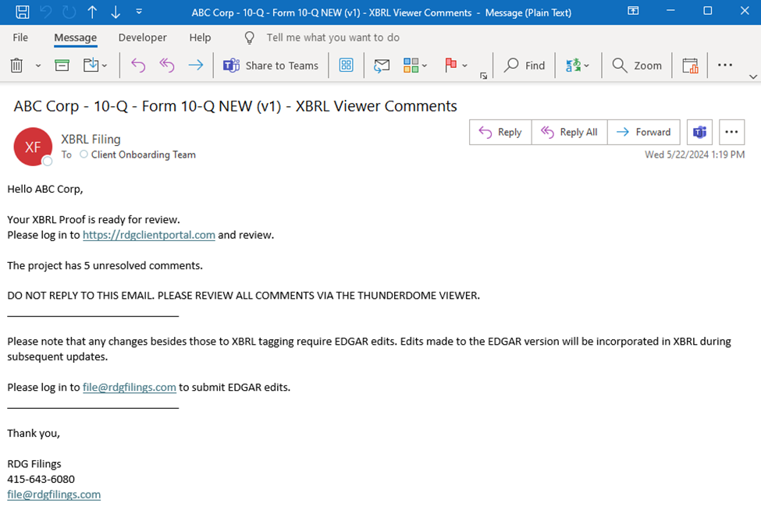This screenshot has width=761, height=532.
Task: Click the Mark Unread envelope icon
Action: (382, 66)
